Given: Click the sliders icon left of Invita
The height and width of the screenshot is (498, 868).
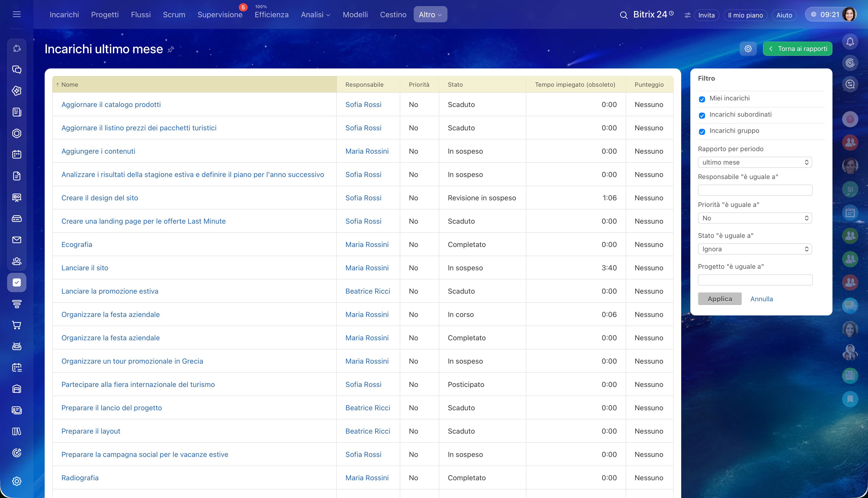Looking at the screenshot, I should pos(687,15).
